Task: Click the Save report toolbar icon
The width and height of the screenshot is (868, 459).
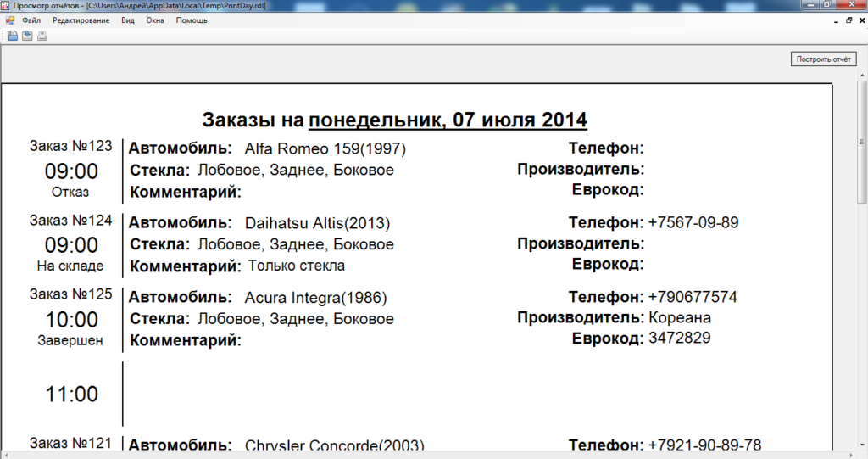Action: [x=27, y=36]
